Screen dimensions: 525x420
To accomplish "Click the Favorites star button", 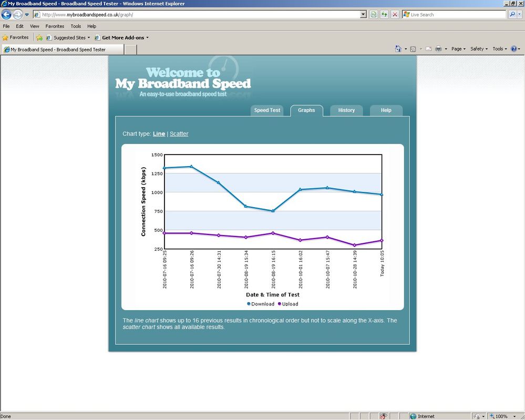I will click(15, 37).
